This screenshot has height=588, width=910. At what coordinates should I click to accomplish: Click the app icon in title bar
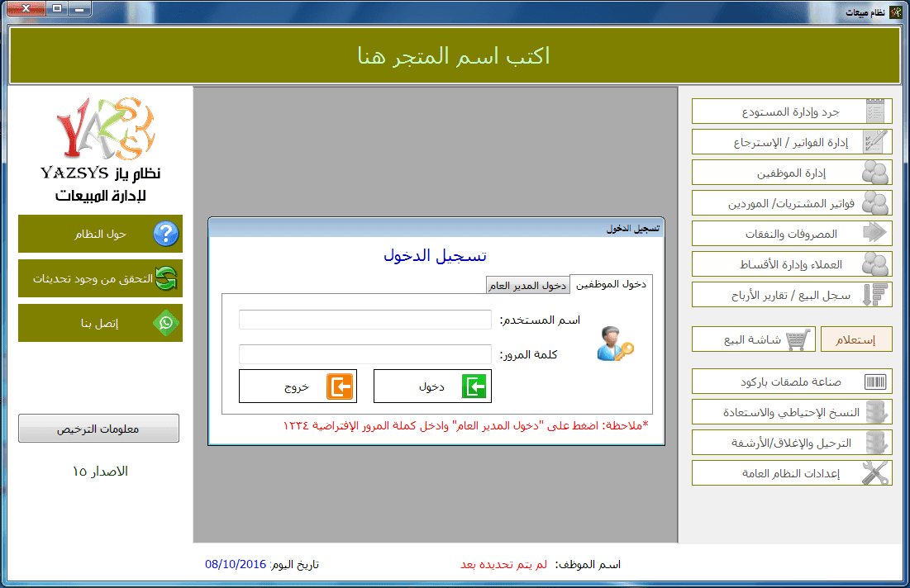tap(896, 12)
